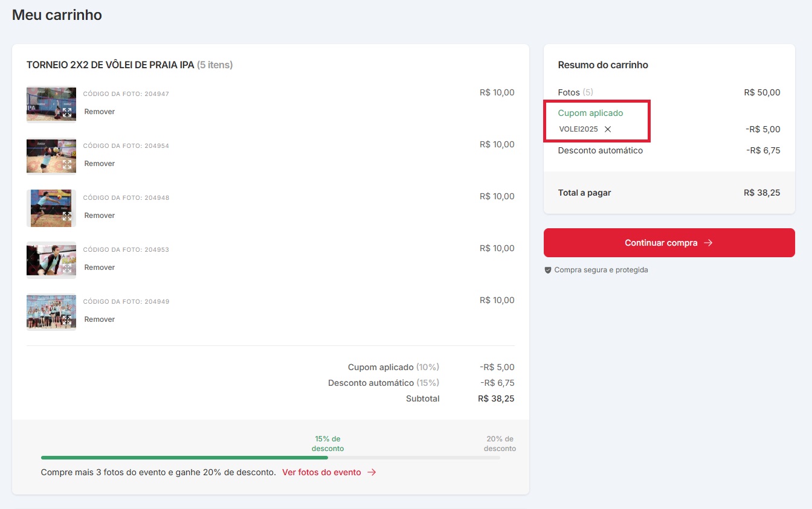Screen dimensions: 812x509
Task: Click the R$ 10,00 price of photo 204949
Action: pyautogui.click(x=497, y=300)
